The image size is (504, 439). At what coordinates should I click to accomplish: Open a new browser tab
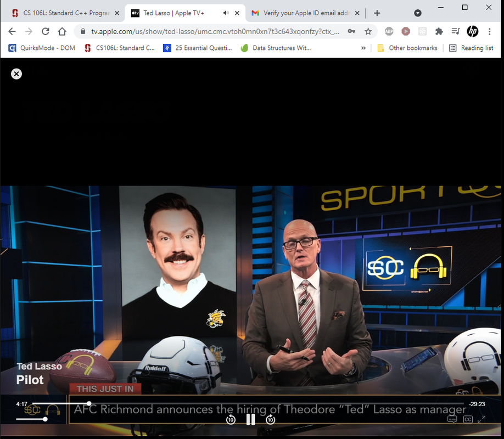(377, 13)
